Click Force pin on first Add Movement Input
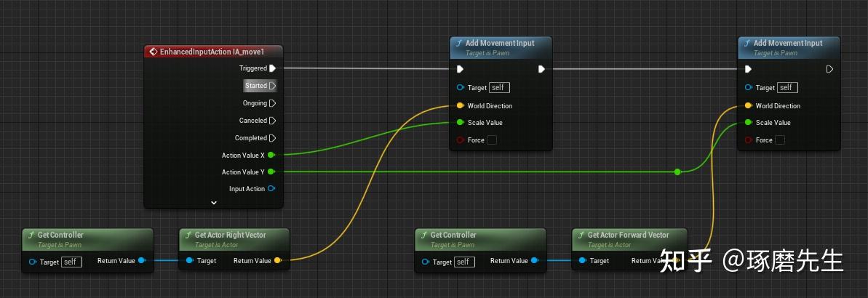Viewport: 868px width, 298px height. [x=460, y=140]
